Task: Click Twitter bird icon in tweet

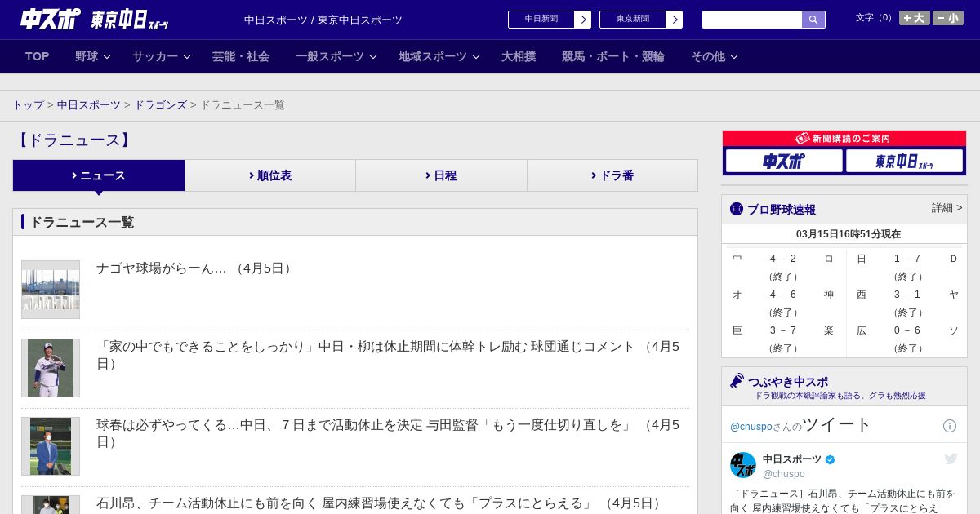Action: pyautogui.click(x=951, y=459)
